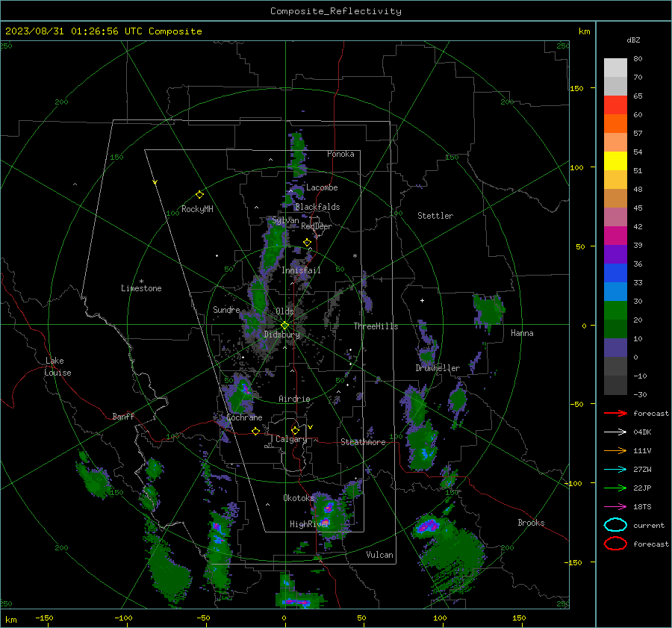The width and height of the screenshot is (672, 628).
Task: Click the blue 36 dBZ color swatch
Action: pyautogui.click(x=615, y=273)
